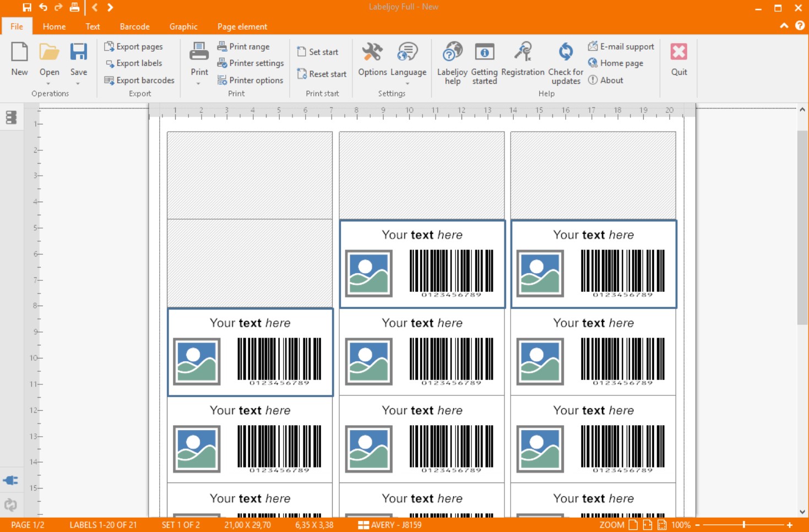
Task: Click the stacked labels icon in left sidebar
Action: [11, 117]
